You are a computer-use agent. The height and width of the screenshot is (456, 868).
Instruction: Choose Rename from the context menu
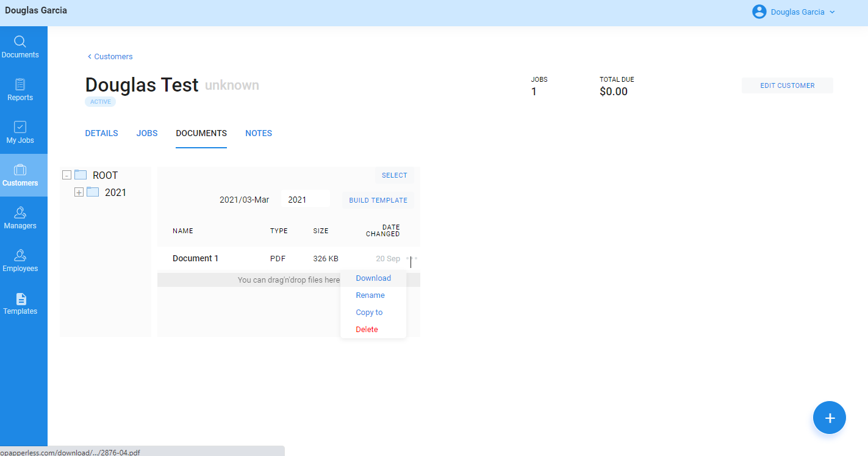[370, 295]
